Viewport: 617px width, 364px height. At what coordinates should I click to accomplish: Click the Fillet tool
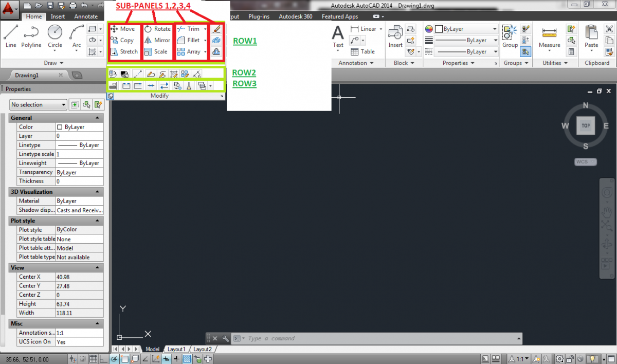coord(188,40)
